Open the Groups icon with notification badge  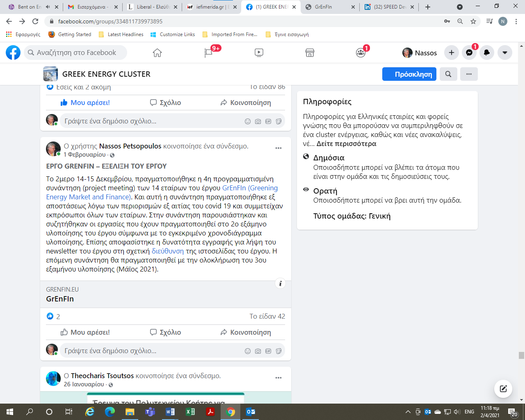[x=361, y=52]
